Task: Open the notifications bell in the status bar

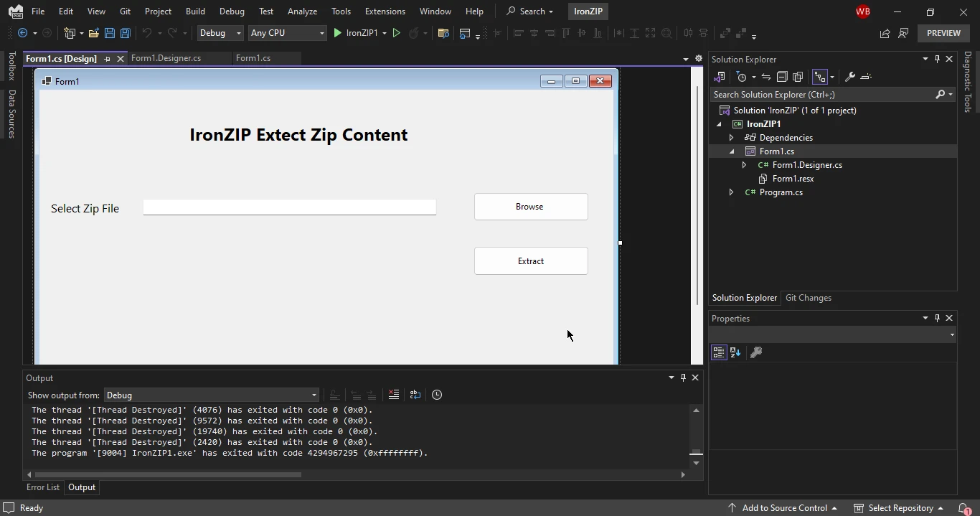Action: tap(963, 508)
